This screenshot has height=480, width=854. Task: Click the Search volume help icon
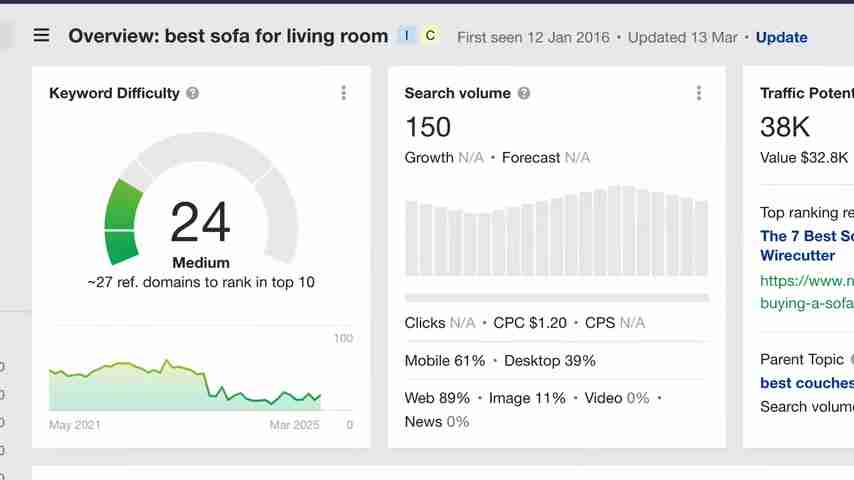523,93
